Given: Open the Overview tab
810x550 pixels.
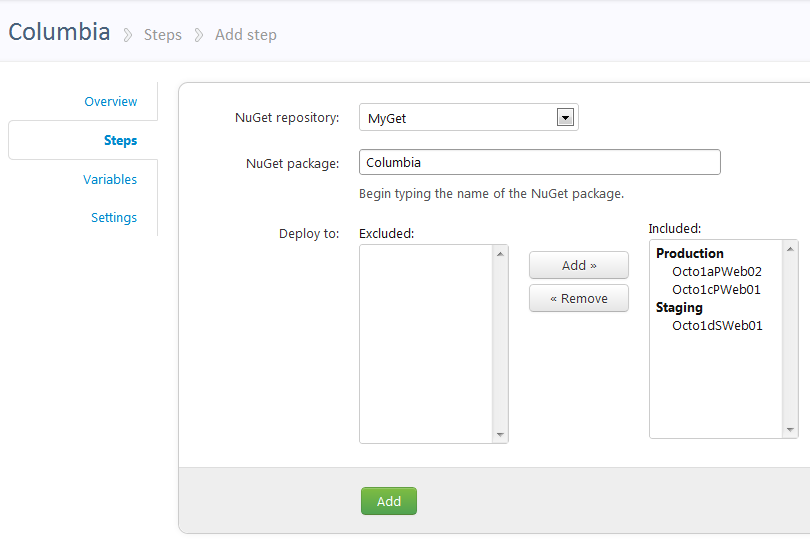Looking at the screenshot, I should 110,101.
